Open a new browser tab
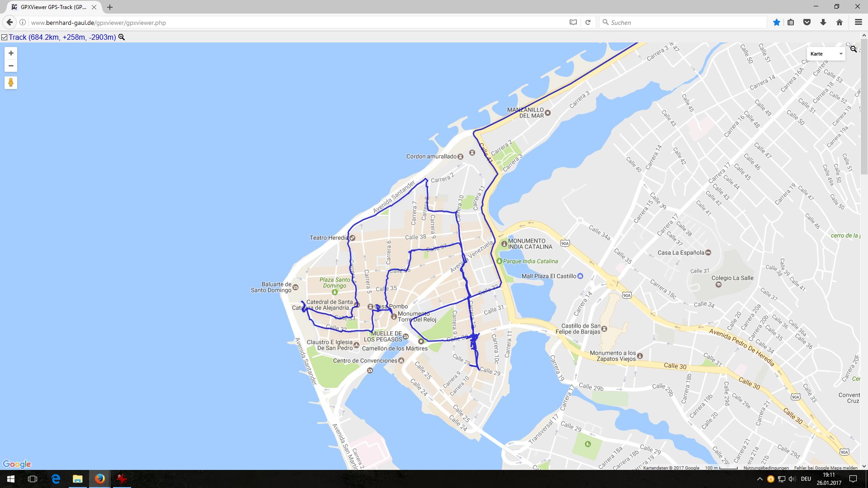The image size is (868, 488). pyautogui.click(x=110, y=7)
